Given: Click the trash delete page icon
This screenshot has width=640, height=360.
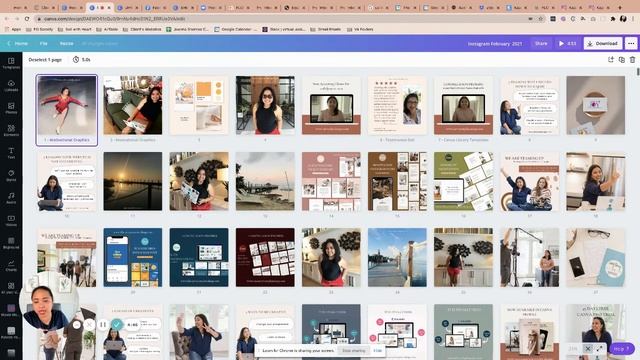Looking at the screenshot, I should coord(632,60).
